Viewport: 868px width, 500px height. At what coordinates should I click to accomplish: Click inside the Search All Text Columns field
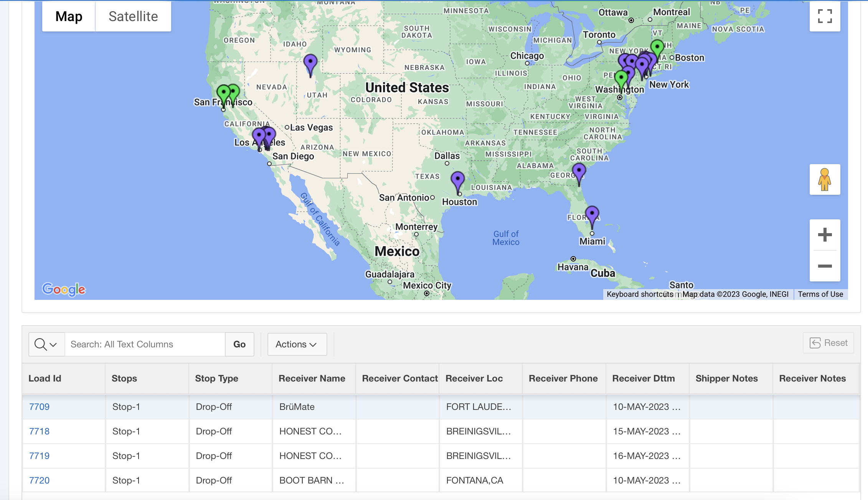tap(145, 344)
